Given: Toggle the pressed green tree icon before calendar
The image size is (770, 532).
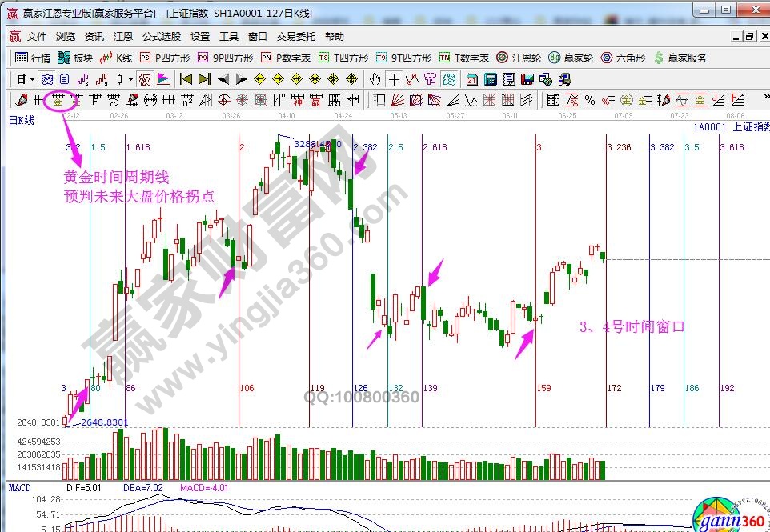Looking at the screenshot, I should [x=449, y=79].
